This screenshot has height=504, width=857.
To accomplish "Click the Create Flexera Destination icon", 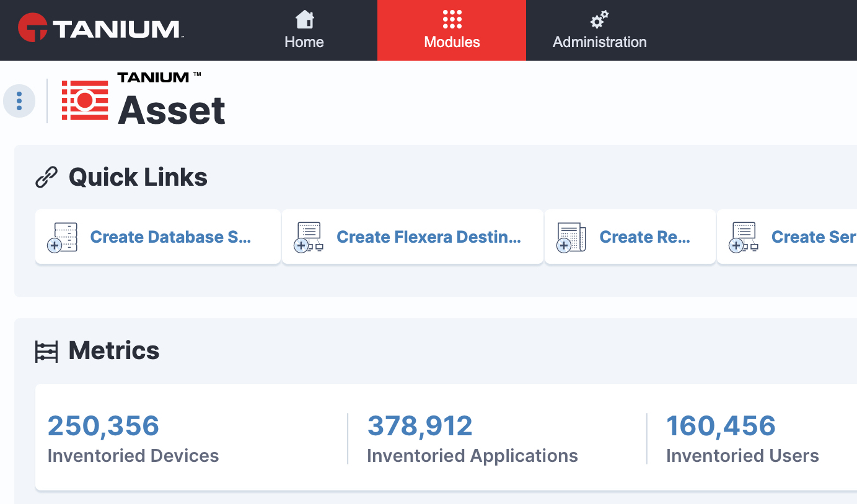I will point(309,237).
